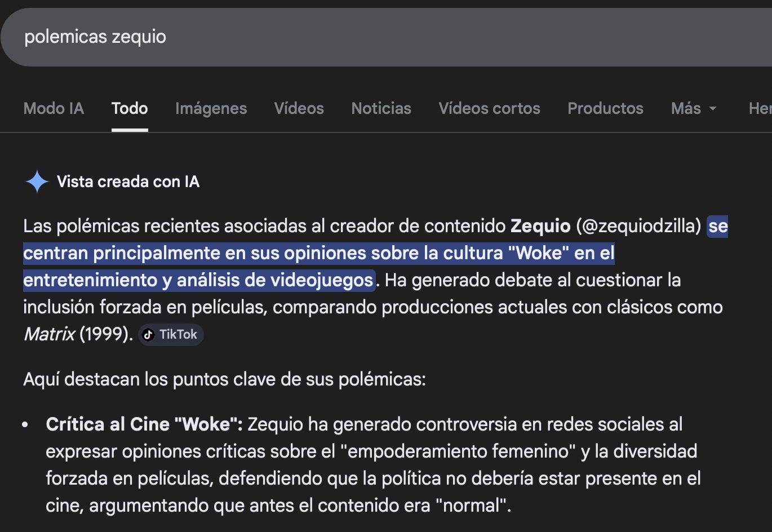Click the italic Matrix movie title
This screenshot has height=532, width=772.
[49, 334]
